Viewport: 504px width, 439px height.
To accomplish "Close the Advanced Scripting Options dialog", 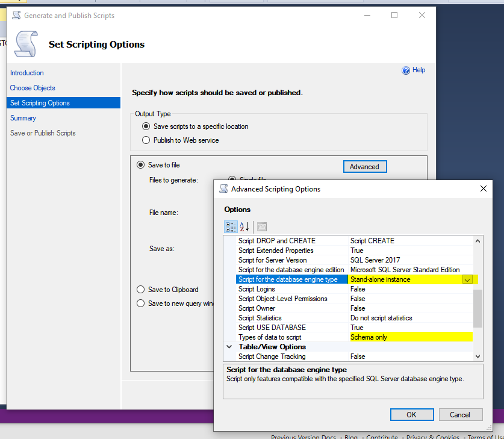I will [483, 189].
